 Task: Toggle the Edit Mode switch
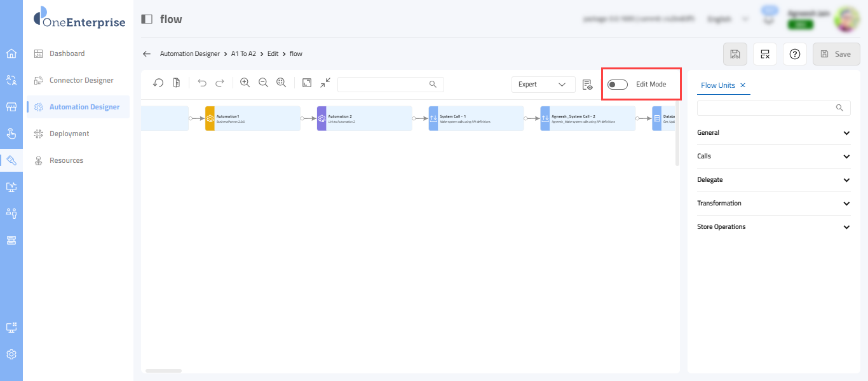[617, 85]
